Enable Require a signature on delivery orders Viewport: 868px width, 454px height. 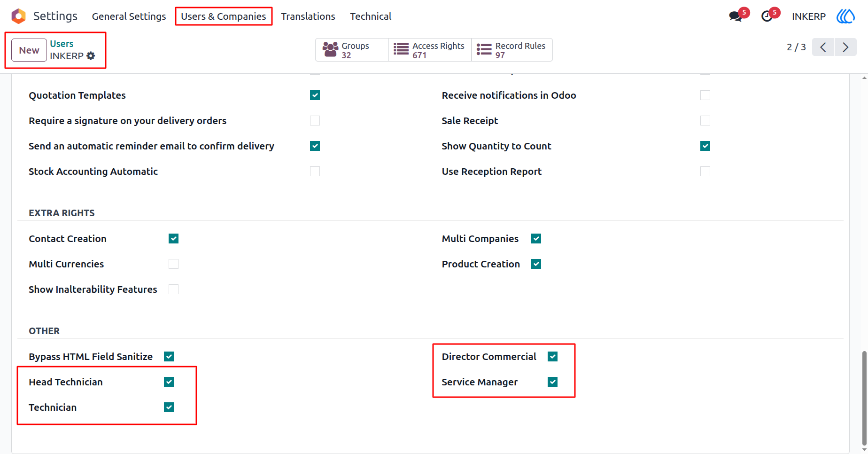click(315, 121)
